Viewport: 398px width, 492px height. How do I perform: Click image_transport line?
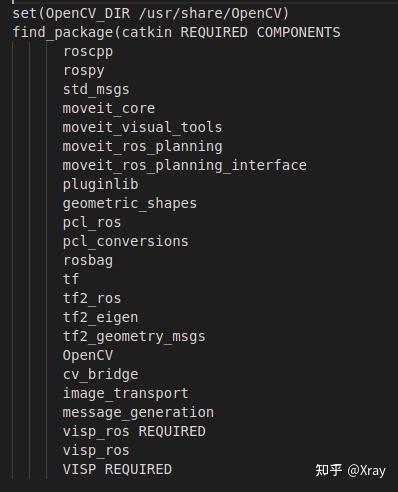point(126,394)
